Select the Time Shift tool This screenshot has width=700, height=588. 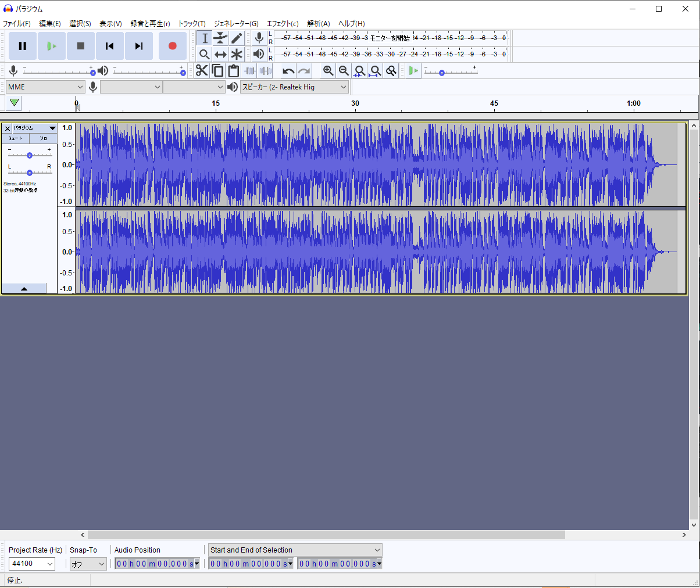pos(220,54)
